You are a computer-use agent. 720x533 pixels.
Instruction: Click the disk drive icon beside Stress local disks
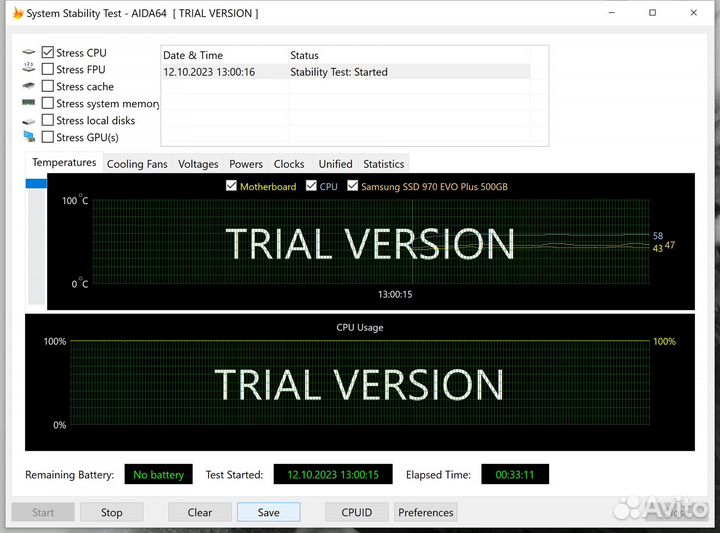28,121
